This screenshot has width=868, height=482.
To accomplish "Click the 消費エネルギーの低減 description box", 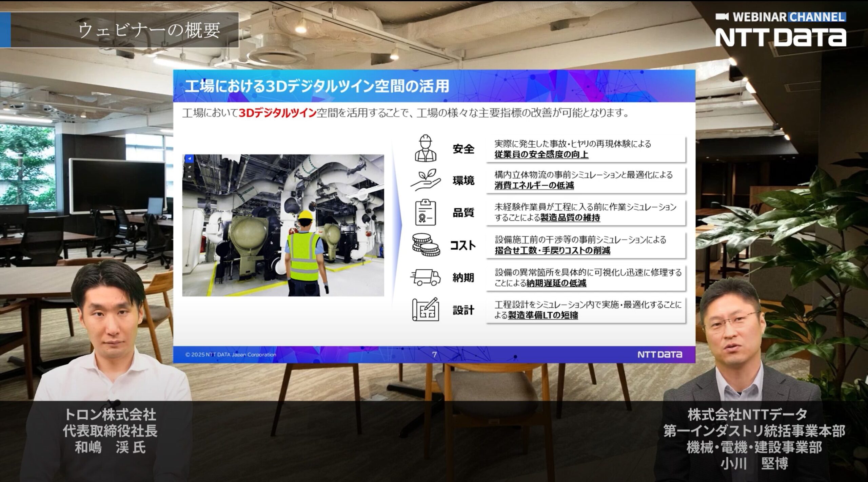I will click(586, 180).
